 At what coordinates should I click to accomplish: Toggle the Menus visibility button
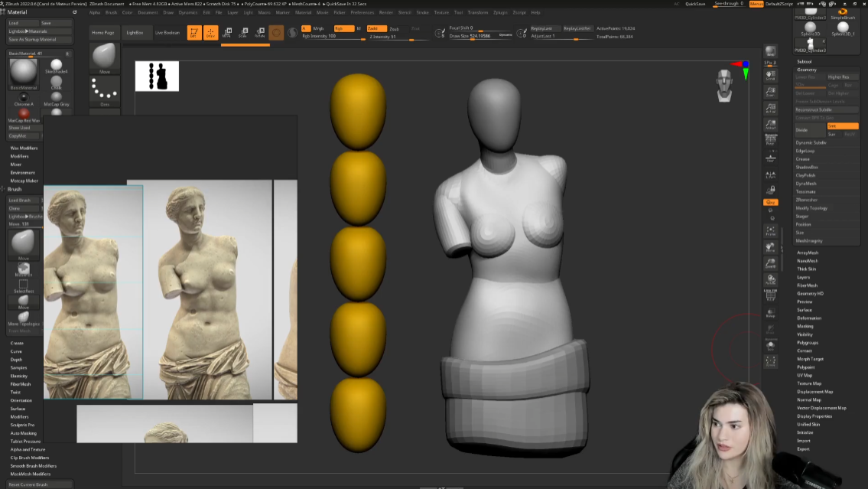click(x=756, y=4)
